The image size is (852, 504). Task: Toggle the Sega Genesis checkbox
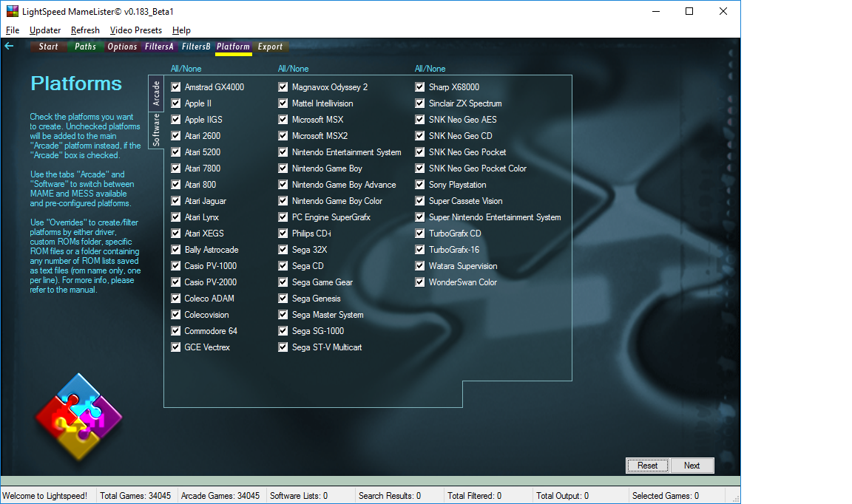click(x=283, y=299)
